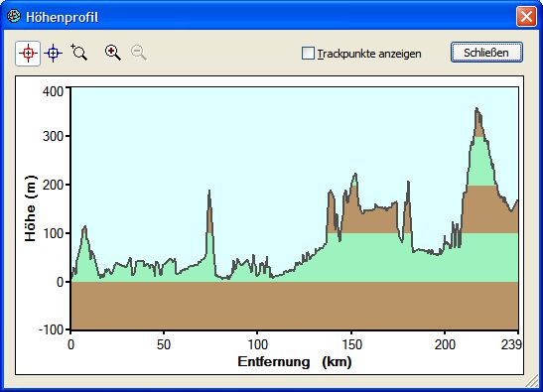Activate the zoom-to-selection magnifier tool
This screenshot has height=392, width=543.
79,53
